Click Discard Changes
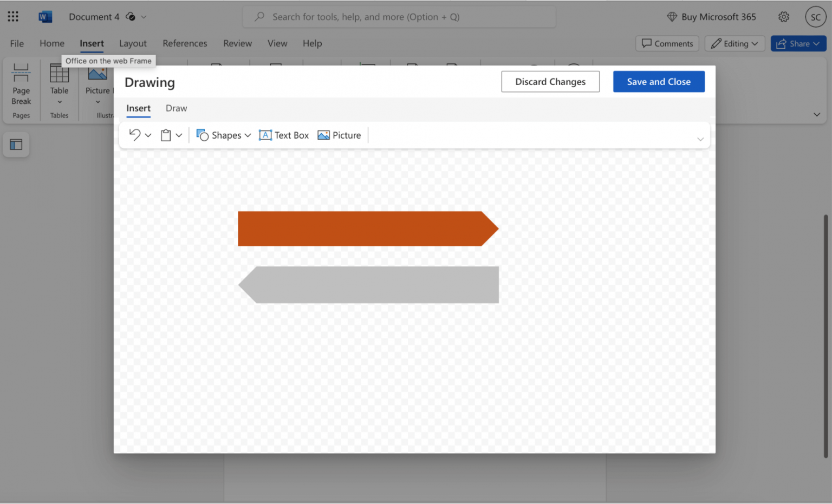Image resolution: width=832 pixels, height=504 pixels. (x=550, y=82)
